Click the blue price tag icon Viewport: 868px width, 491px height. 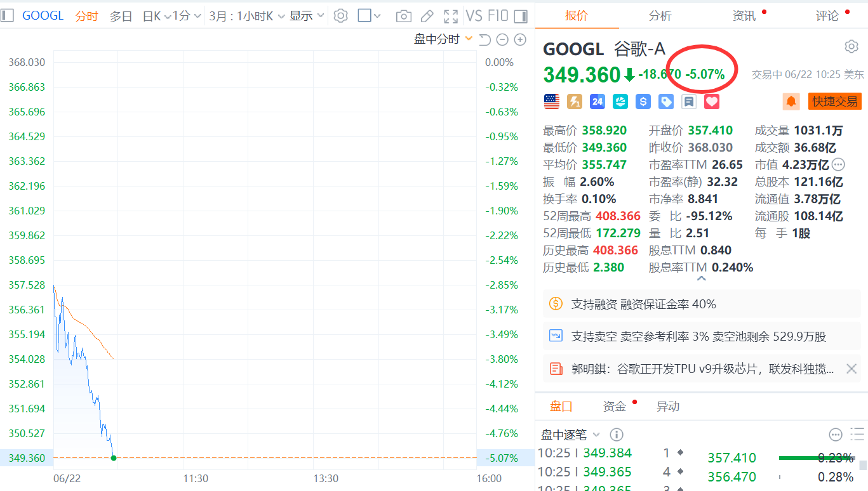click(666, 101)
